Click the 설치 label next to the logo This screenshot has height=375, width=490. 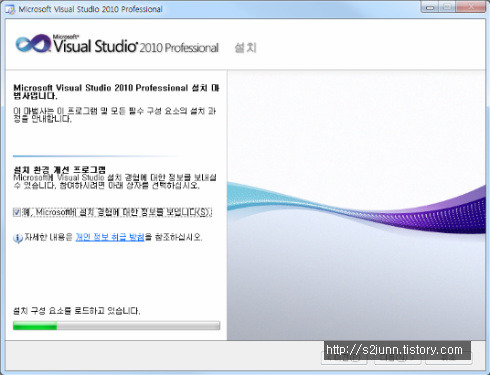click(x=245, y=47)
